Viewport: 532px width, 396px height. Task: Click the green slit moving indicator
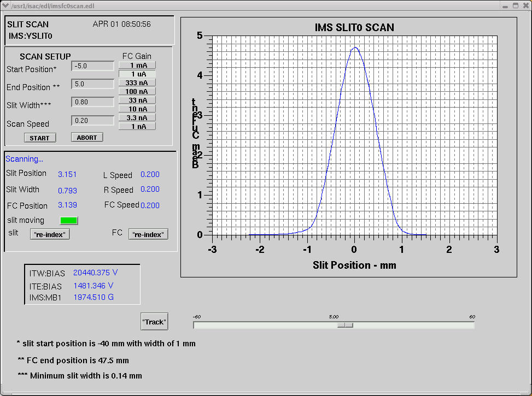pyautogui.click(x=69, y=221)
